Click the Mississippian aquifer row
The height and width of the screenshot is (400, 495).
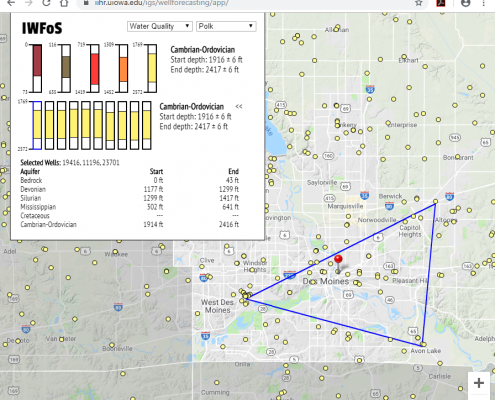click(x=130, y=207)
